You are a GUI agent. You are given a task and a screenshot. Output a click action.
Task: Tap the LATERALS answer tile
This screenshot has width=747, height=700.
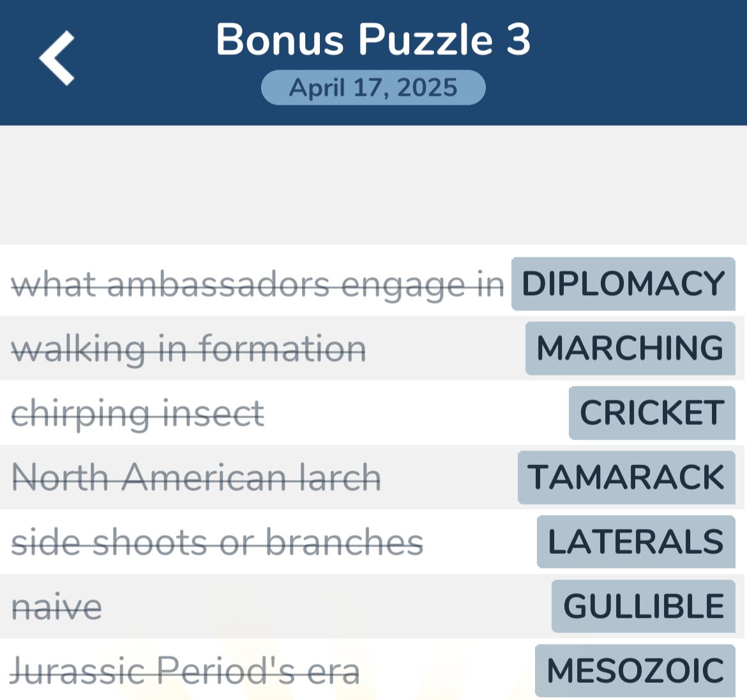tap(635, 542)
